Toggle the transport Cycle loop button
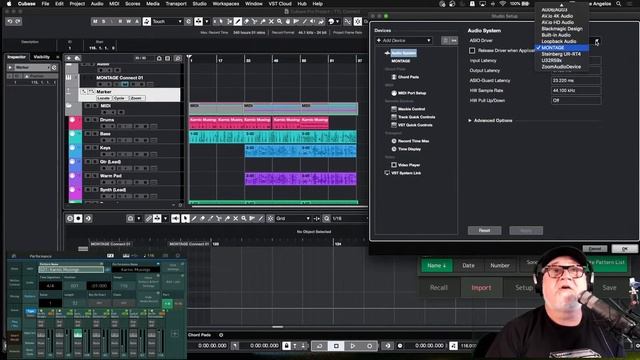 320,346
